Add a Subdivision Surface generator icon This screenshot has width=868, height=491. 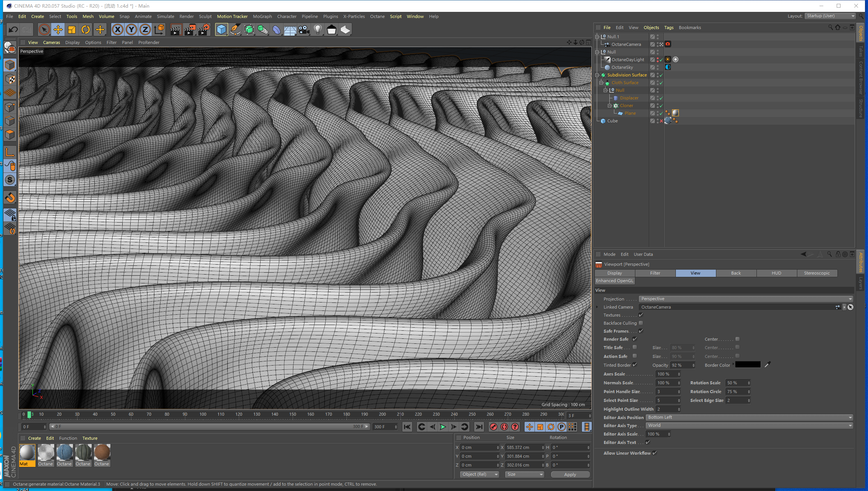249,29
